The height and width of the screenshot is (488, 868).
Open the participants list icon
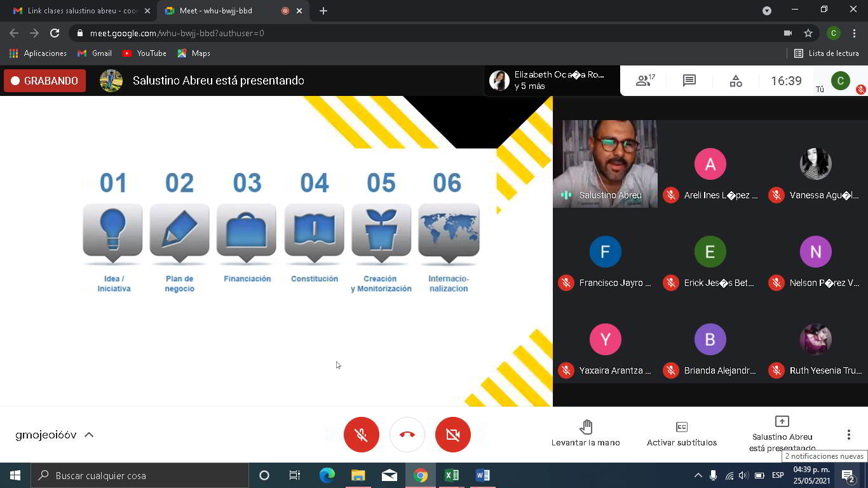tap(645, 81)
